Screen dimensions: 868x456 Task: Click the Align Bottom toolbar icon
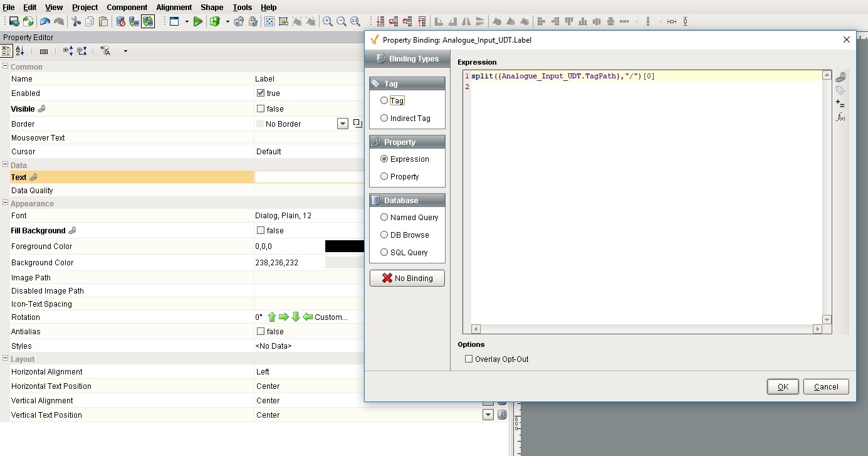click(583, 21)
